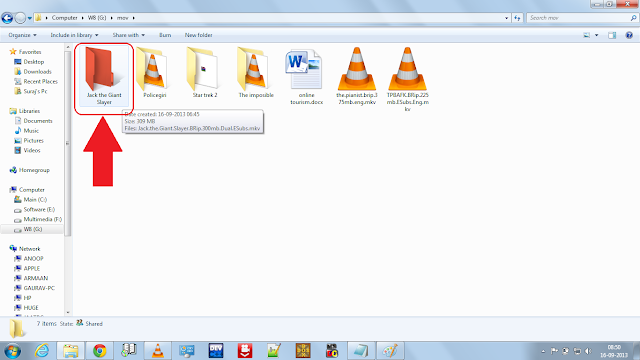The image size is (640, 360).
Task: Click Computer in the address breadcrumb
Action: [x=64, y=18]
